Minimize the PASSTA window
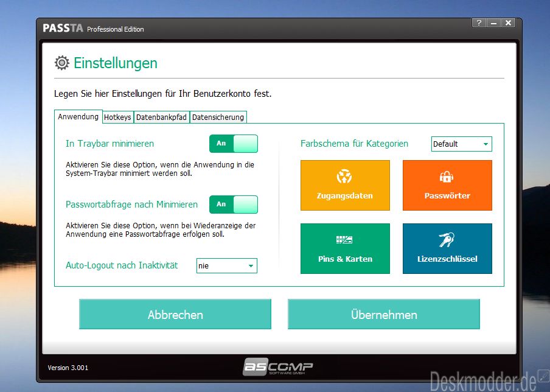 (493, 23)
